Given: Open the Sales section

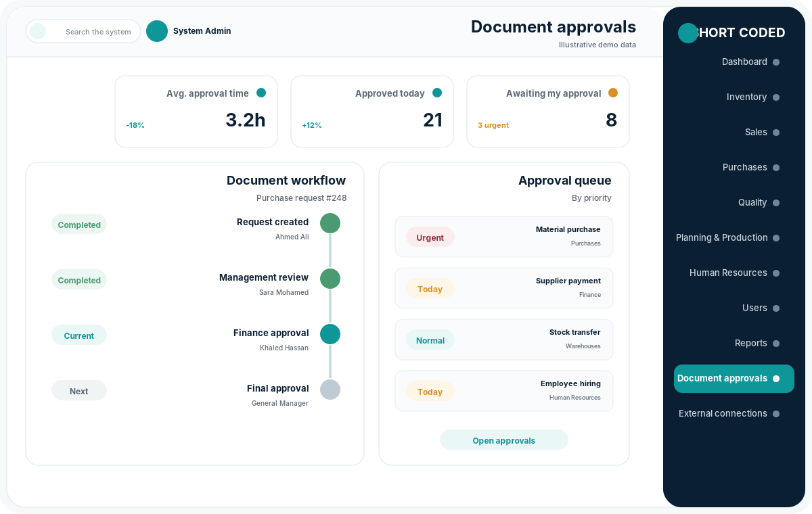Looking at the screenshot, I should pos(734,133).
